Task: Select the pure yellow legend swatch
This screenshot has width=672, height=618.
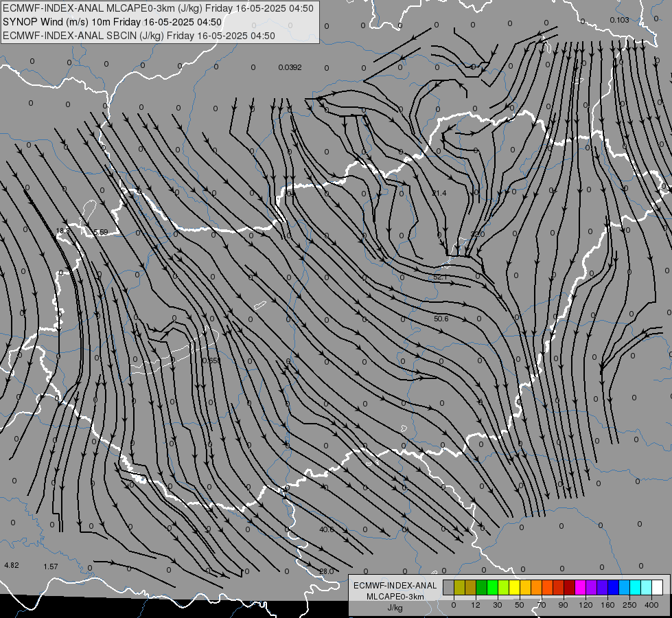Action: tap(515, 587)
